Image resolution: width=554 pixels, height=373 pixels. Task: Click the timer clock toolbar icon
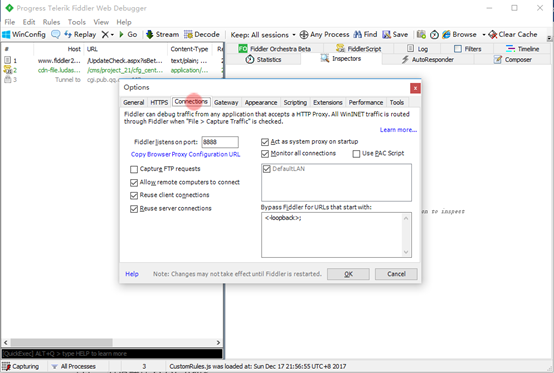tap(434, 35)
